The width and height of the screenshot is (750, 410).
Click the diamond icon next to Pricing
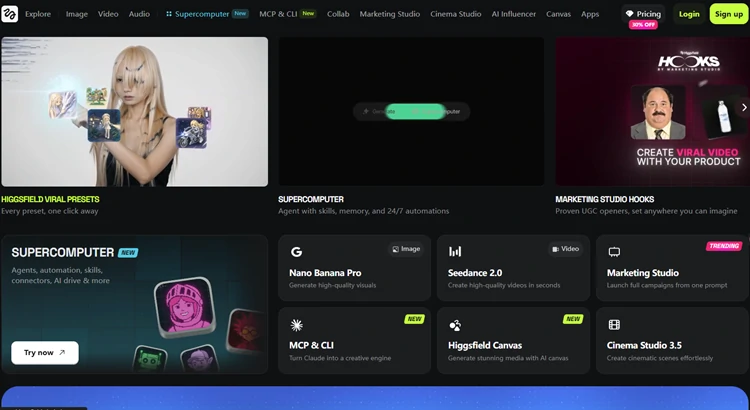point(629,14)
